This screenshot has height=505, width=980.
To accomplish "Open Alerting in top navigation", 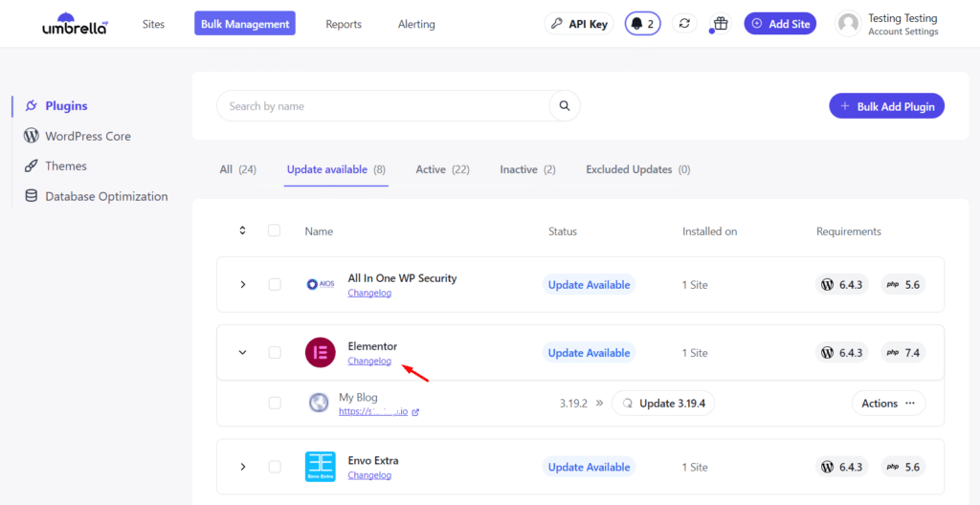I will point(416,24).
